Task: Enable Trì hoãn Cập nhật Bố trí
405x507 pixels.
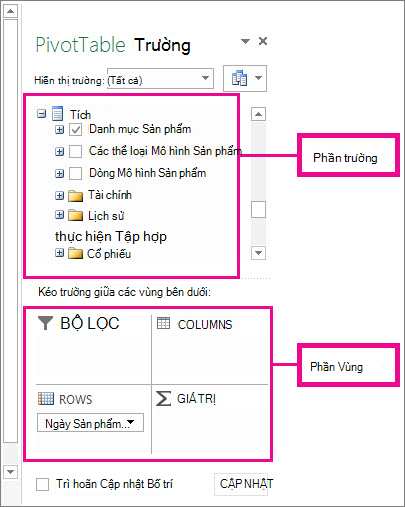Action: 42,484
